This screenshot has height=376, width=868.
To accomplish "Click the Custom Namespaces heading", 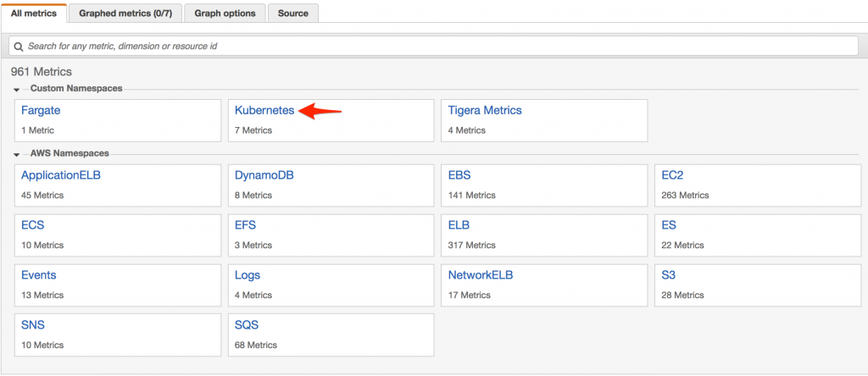I will coord(76,88).
